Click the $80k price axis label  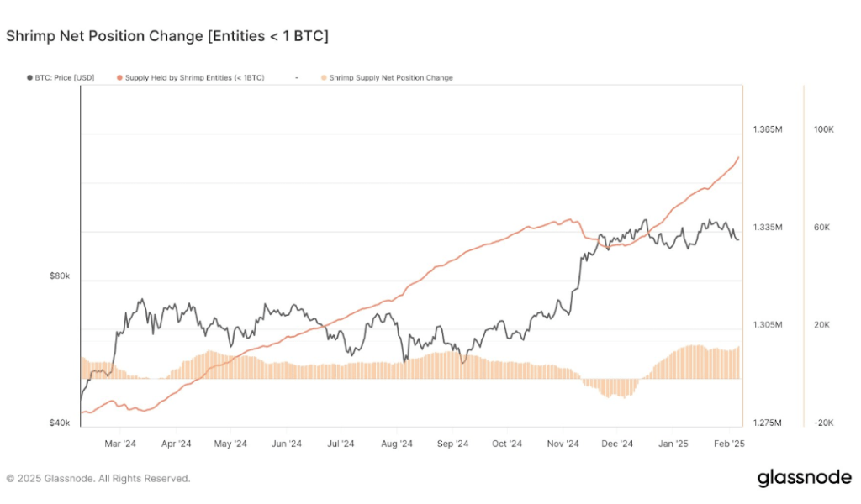[60, 276]
